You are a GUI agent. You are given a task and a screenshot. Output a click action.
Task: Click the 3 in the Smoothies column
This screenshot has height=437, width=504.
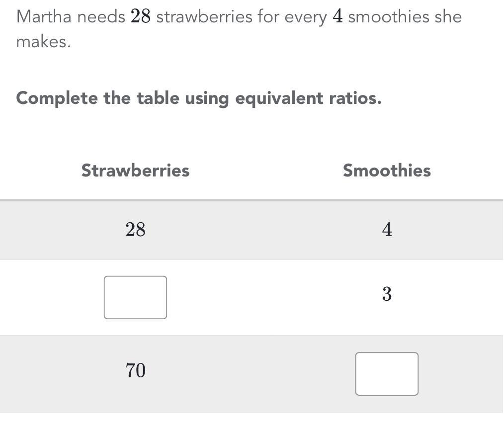pyautogui.click(x=387, y=294)
